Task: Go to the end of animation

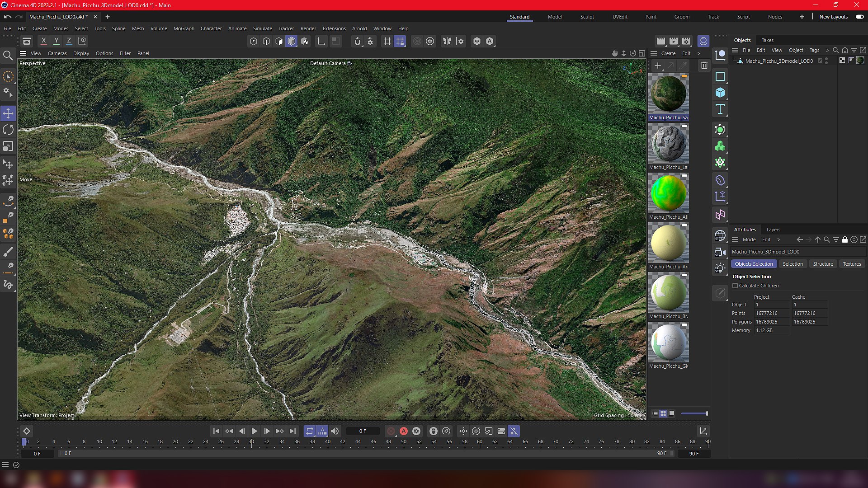Action: coord(292,432)
